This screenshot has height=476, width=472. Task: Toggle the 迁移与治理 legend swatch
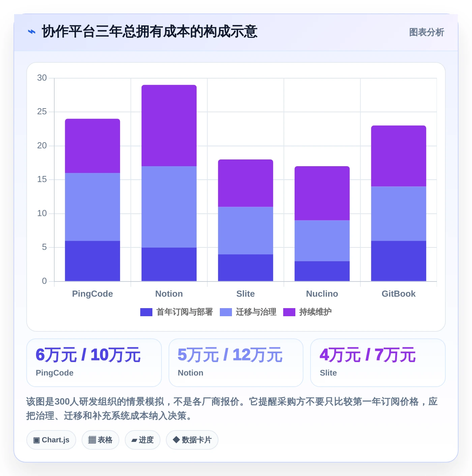click(226, 312)
